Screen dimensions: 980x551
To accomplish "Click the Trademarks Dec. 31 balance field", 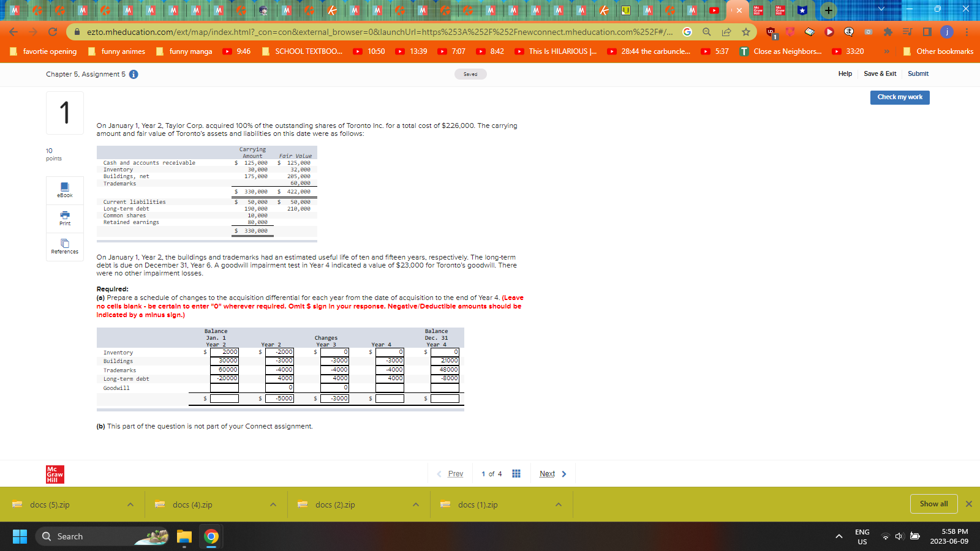I will tap(445, 370).
